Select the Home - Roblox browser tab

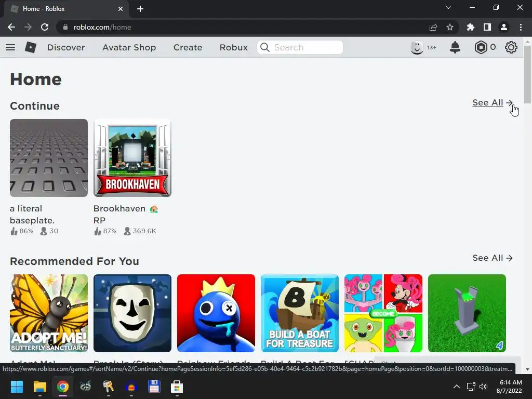pyautogui.click(x=66, y=9)
